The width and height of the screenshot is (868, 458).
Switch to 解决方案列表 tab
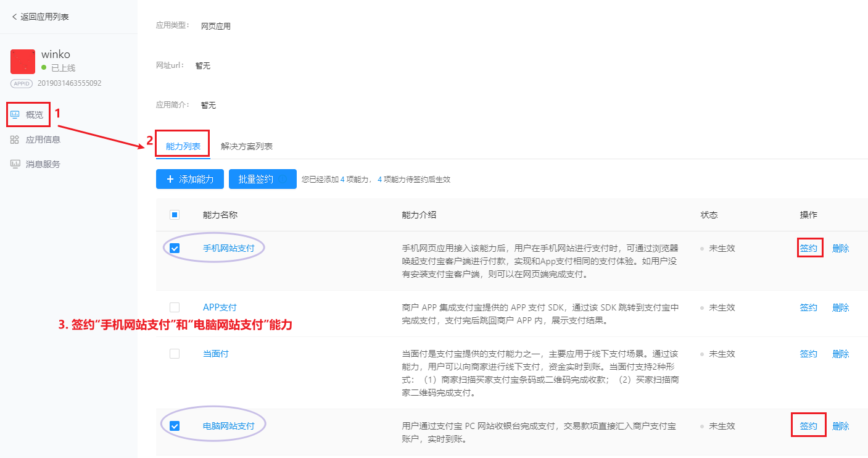tap(247, 146)
